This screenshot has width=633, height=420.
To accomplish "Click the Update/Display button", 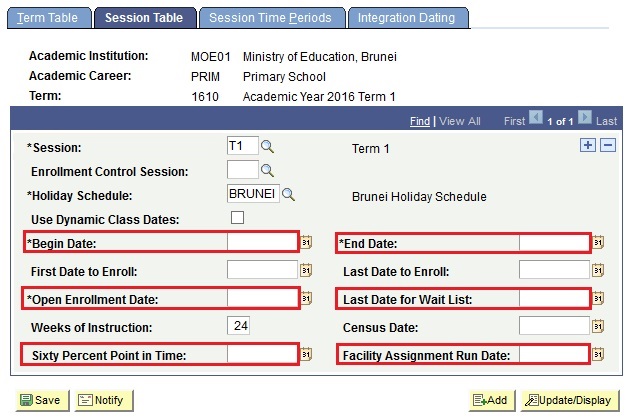I will pyautogui.click(x=570, y=400).
